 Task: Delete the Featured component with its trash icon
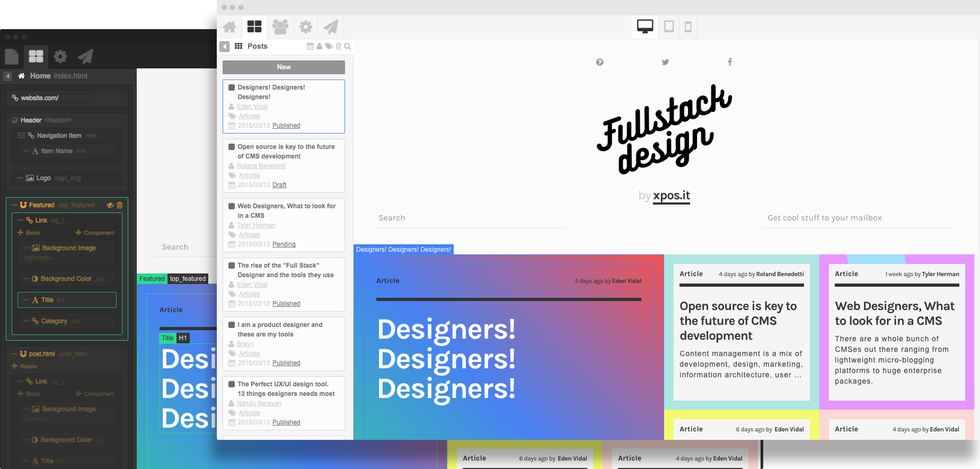pos(120,205)
